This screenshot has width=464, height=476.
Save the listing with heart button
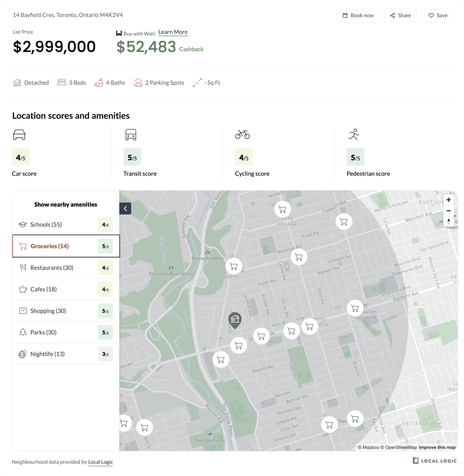coord(438,15)
